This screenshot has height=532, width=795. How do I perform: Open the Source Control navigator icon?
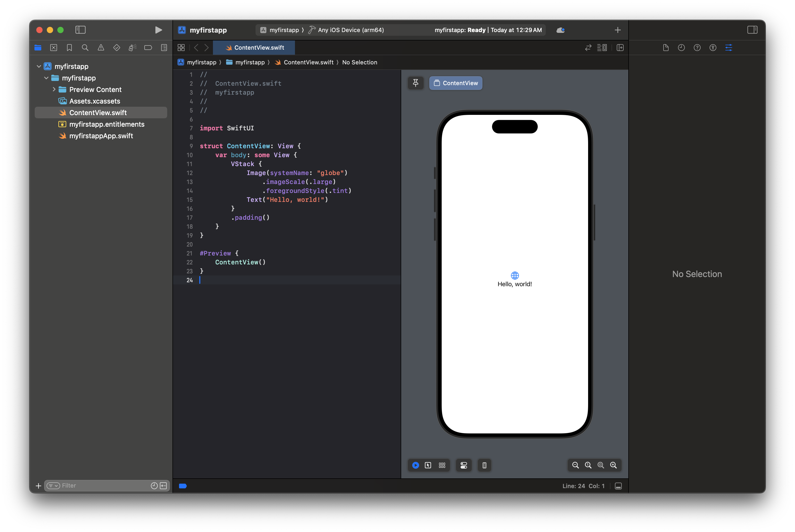tap(54, 48)
